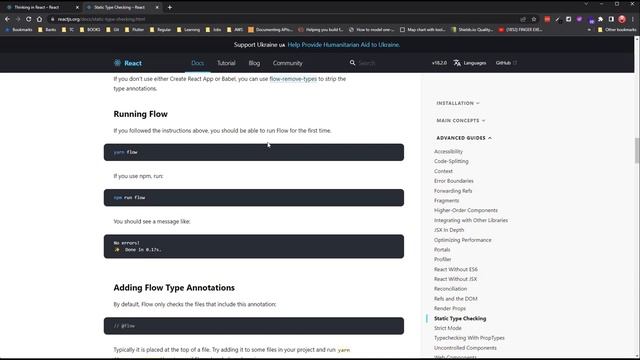Open the Chrome three-dot menu
640x360 pixels.
coord(633,19)
